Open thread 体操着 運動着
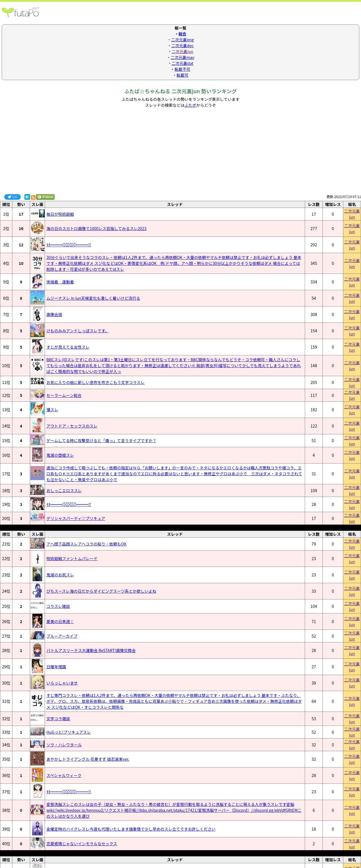 tap(60, 282)
